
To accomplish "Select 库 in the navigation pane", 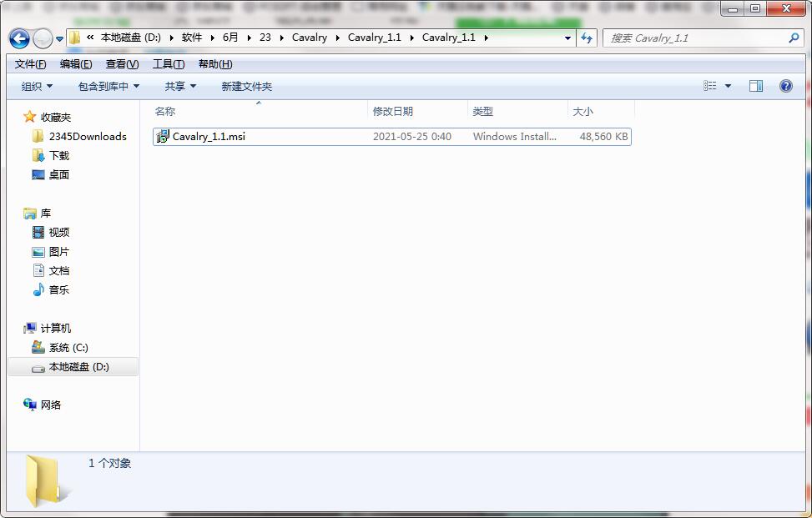I will point(46,214).
